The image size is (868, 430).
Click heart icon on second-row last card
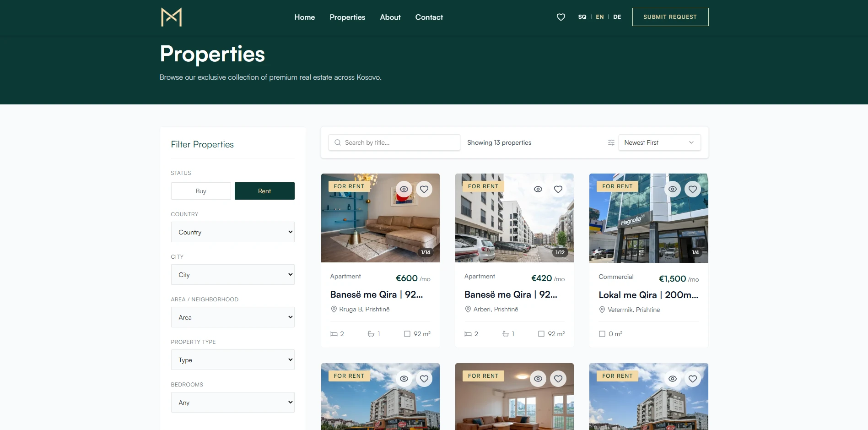tap(693, 379)
